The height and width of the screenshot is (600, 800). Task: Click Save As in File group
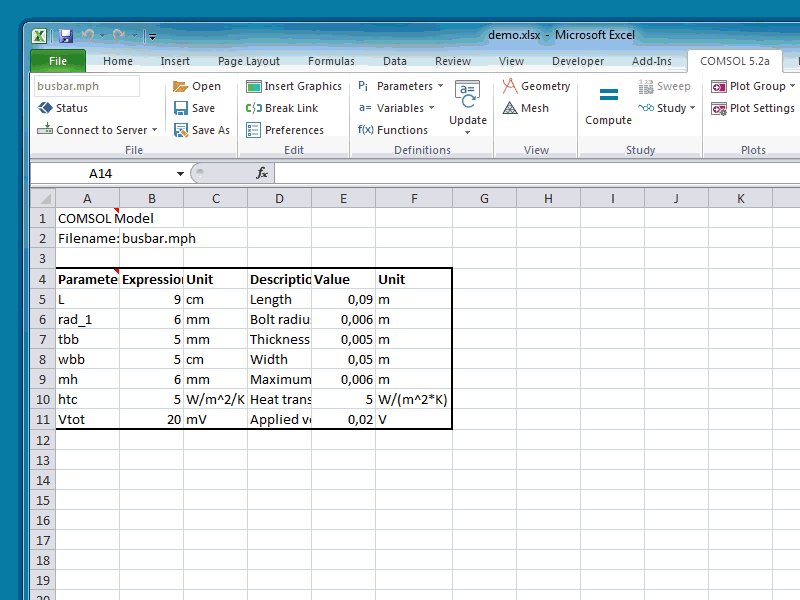[x=202, y=130]
